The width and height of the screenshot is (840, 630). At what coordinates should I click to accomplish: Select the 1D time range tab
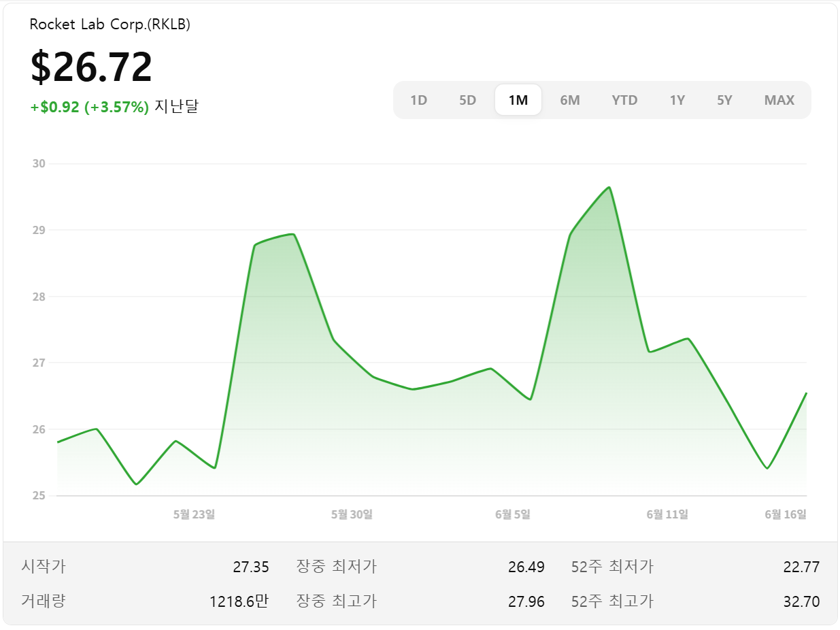[419, 99]
